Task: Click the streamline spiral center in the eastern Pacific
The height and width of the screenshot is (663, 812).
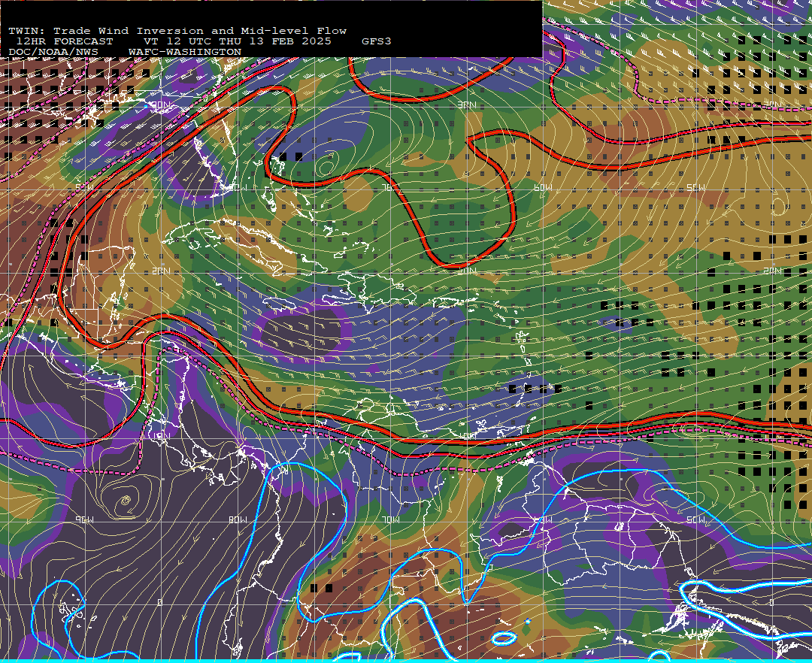Action: pos(126,501)
